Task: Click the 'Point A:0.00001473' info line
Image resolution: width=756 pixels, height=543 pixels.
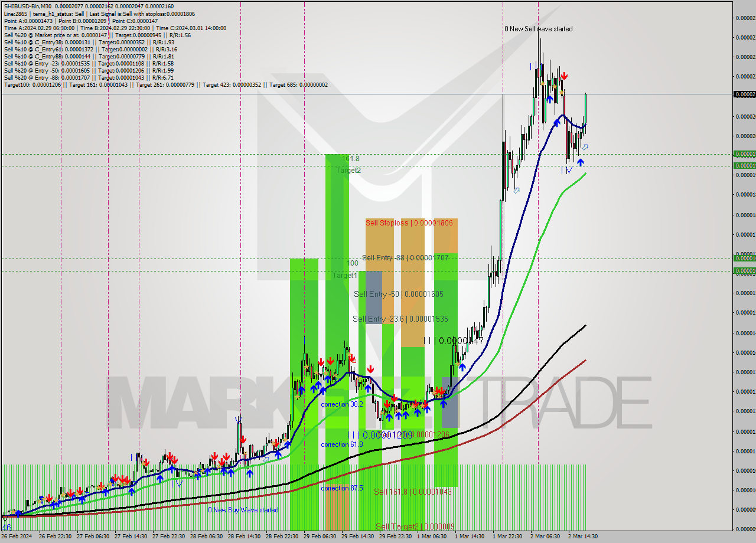Action: 81,21
